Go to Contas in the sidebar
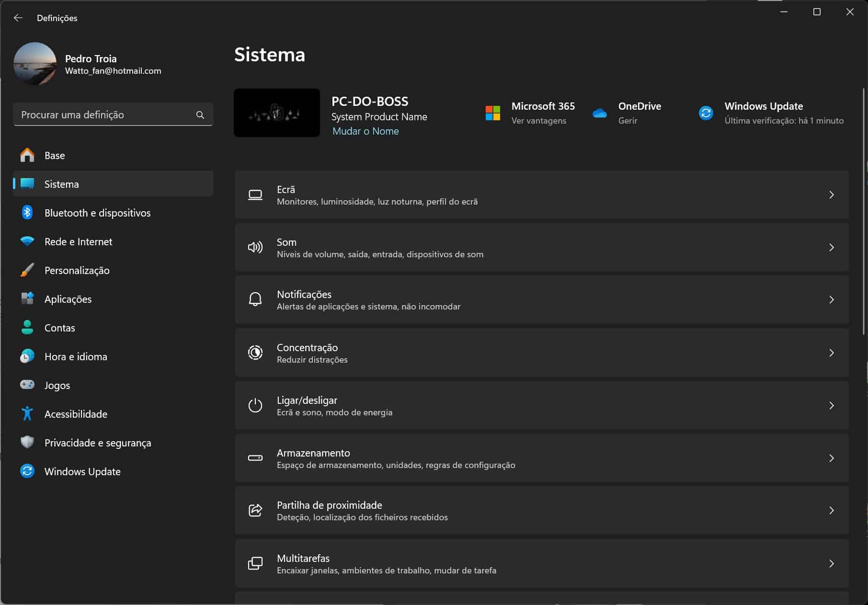Screen dimensions: 868x605 [60, 328]
